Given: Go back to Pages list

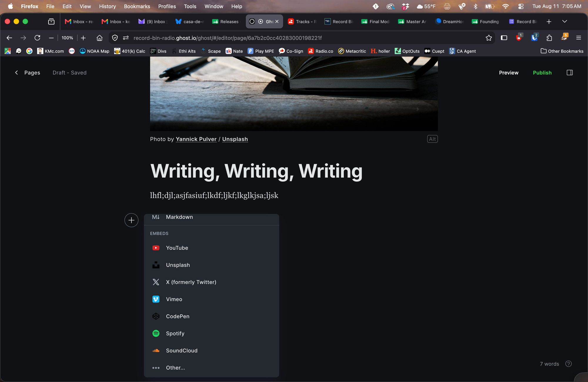Looking at the screenshot, I should (x=28, y=73).
